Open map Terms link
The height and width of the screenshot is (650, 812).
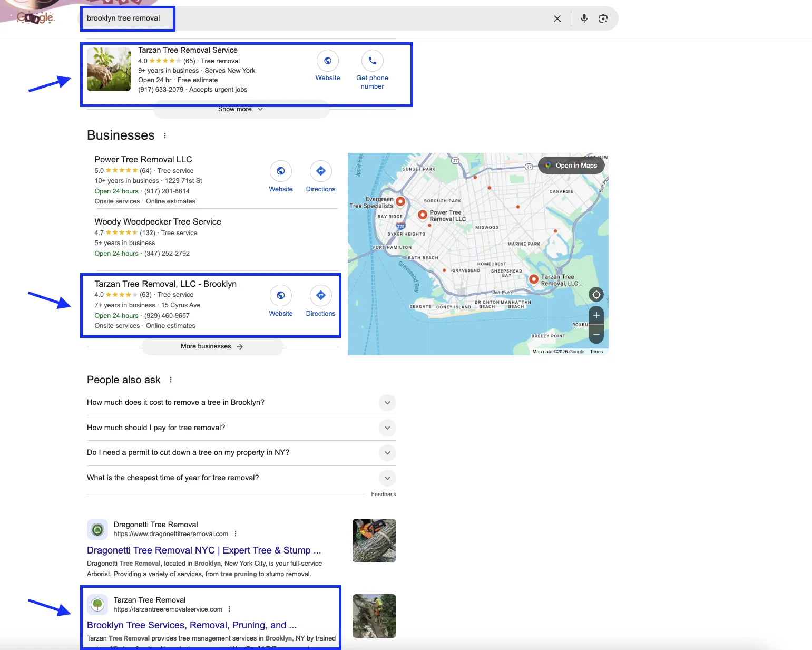click(x=596, y=352)
